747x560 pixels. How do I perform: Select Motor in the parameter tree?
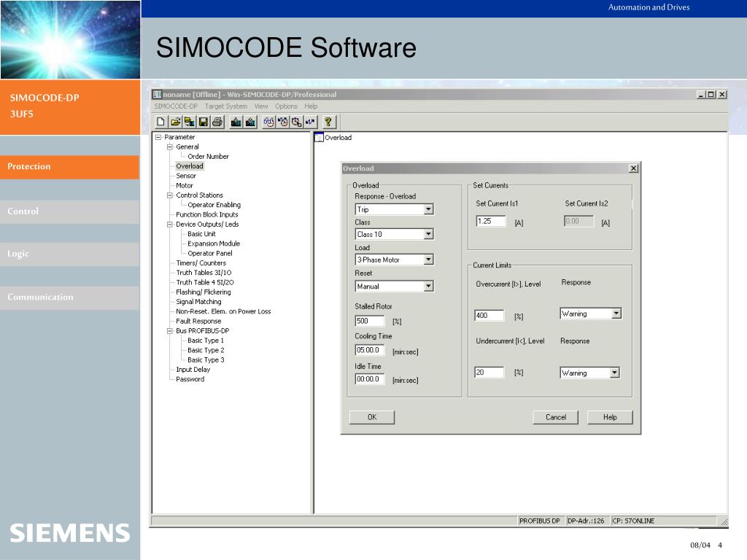click(x=185, y=186)
